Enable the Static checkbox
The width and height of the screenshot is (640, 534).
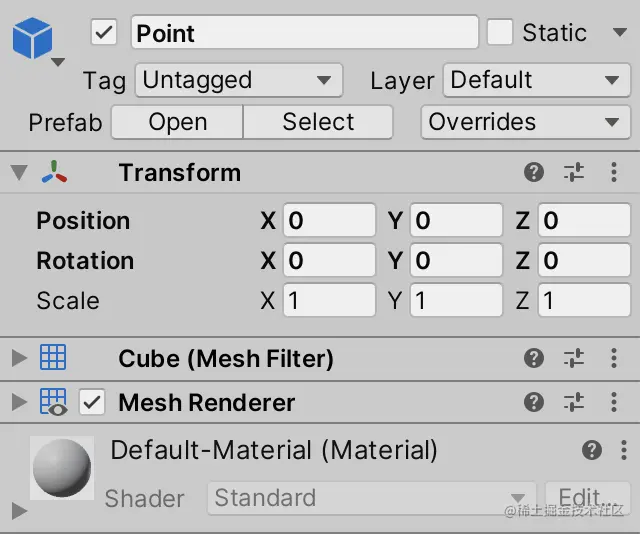[x=500, y=33]
